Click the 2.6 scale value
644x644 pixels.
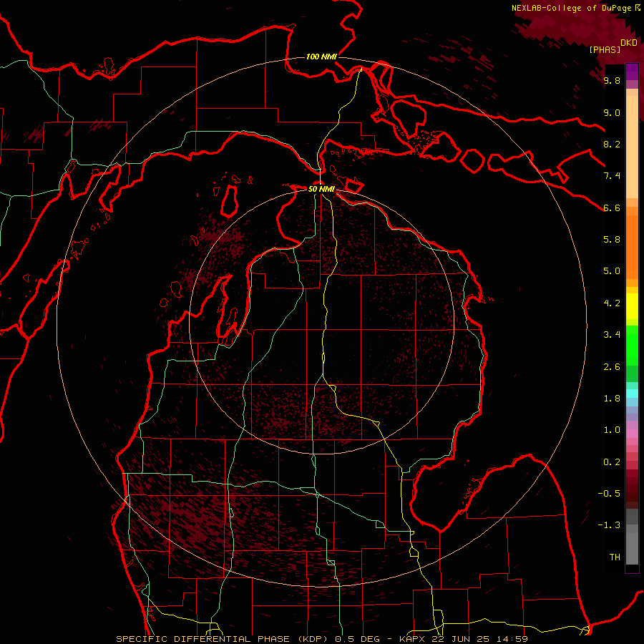pyautogui.click(x=612, y=367)
